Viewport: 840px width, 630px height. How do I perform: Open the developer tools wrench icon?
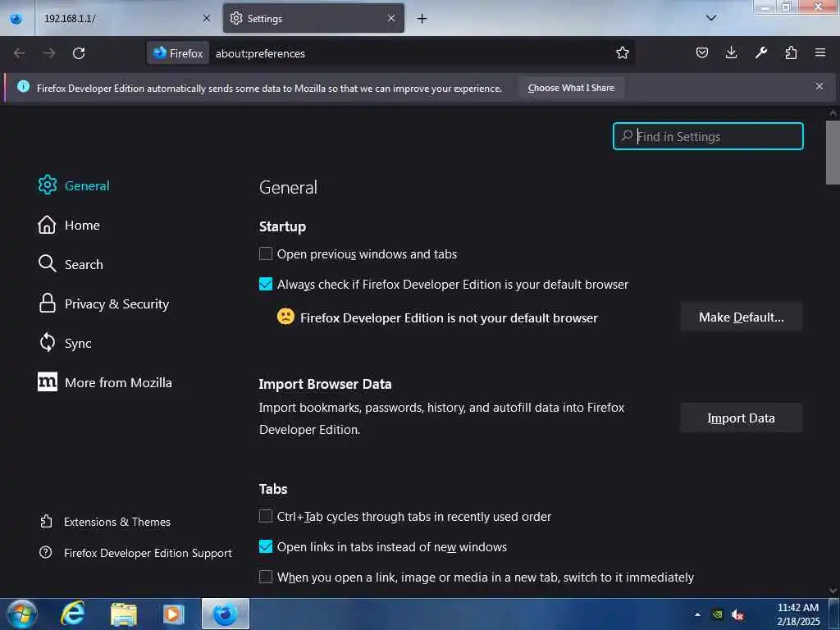(x=760, y=52)
